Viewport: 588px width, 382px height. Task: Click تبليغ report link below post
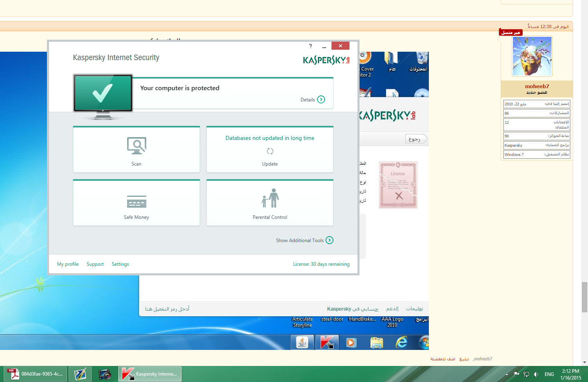coord(464,359)
